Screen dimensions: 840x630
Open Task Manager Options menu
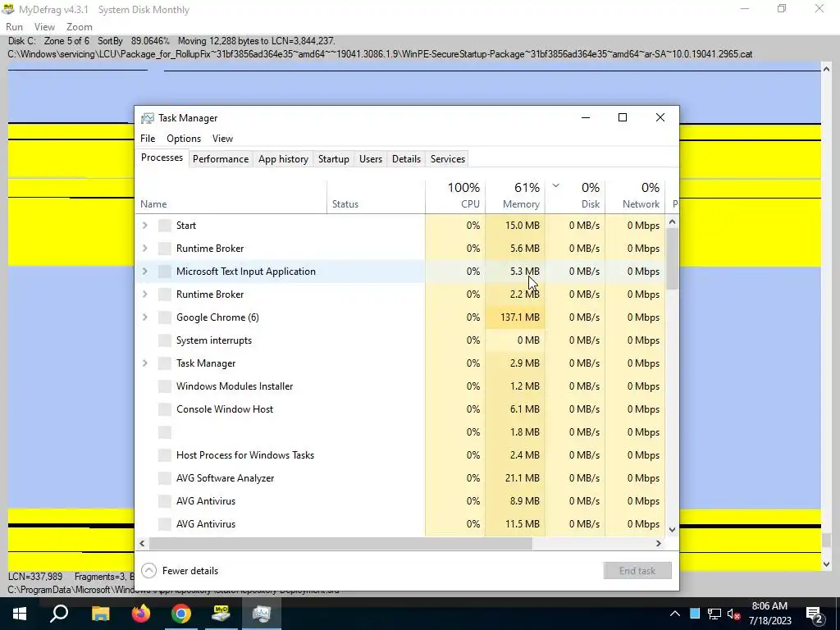[x=184, y=139]
